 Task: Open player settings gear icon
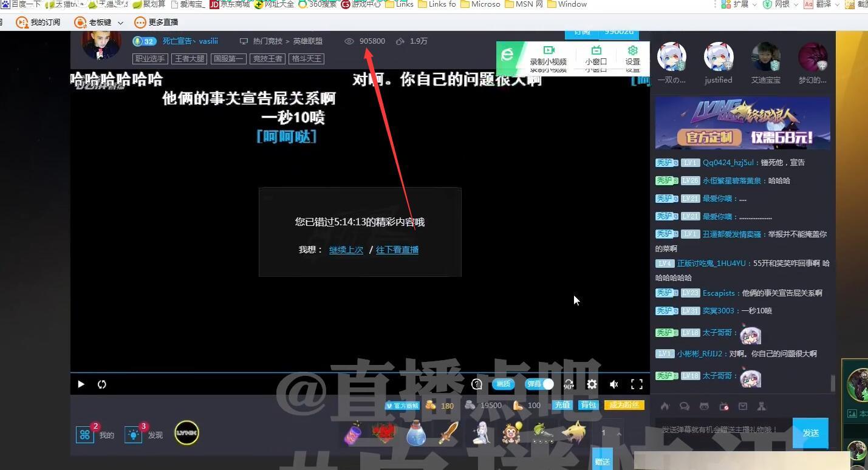point(592,384)
